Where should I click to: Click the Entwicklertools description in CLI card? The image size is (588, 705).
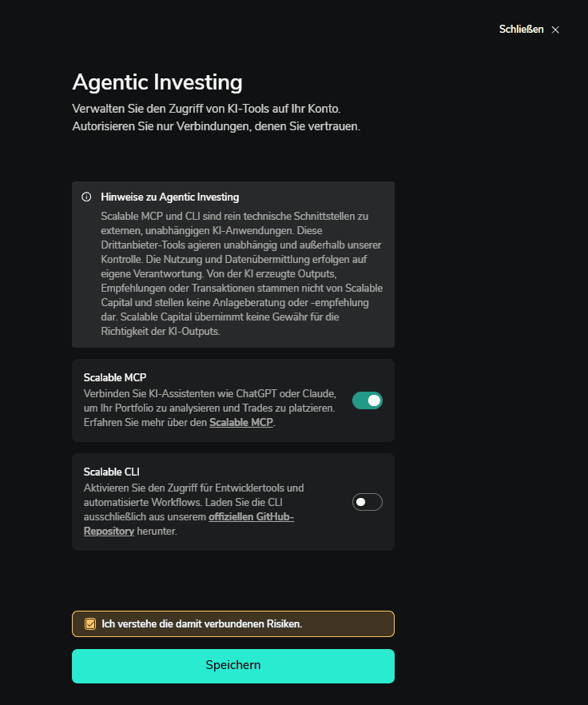194,509
